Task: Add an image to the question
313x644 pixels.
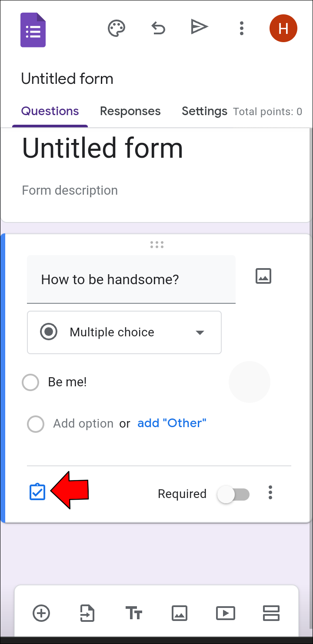Action: [263, 276]
